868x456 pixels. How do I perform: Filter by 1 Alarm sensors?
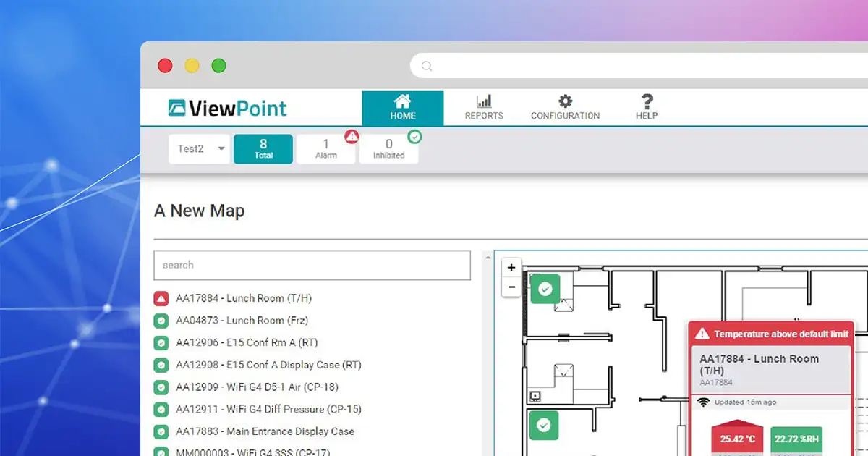(x=325, y=149)
